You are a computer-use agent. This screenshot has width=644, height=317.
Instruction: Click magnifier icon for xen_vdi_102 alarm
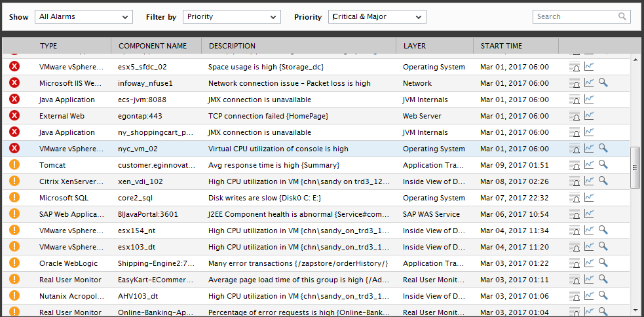(603, 181)
